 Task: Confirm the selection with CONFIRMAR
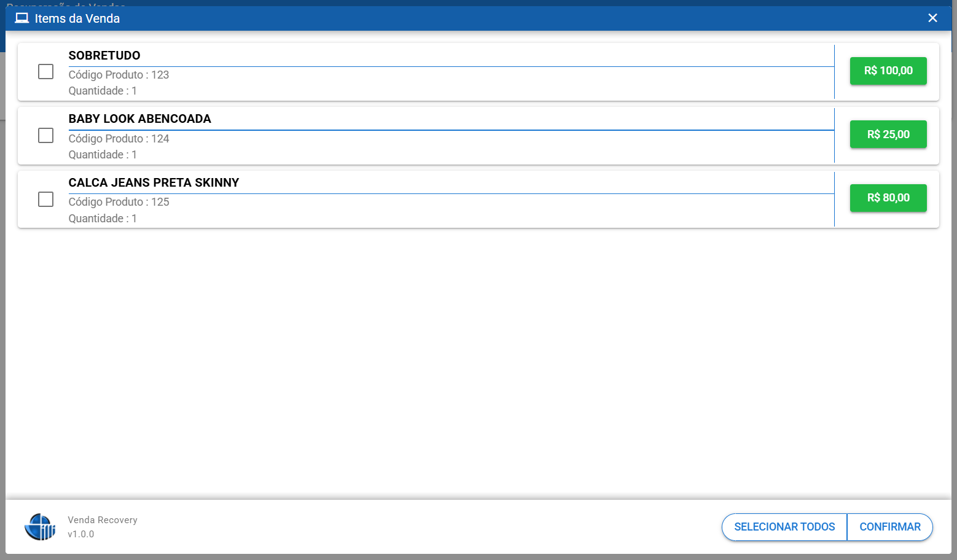click(x=889, y=527)
